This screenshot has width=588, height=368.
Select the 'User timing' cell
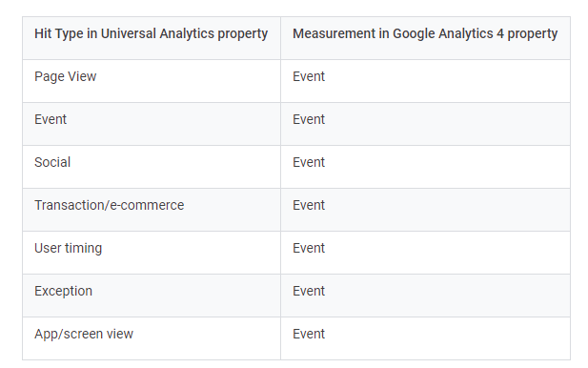[152, 253]
